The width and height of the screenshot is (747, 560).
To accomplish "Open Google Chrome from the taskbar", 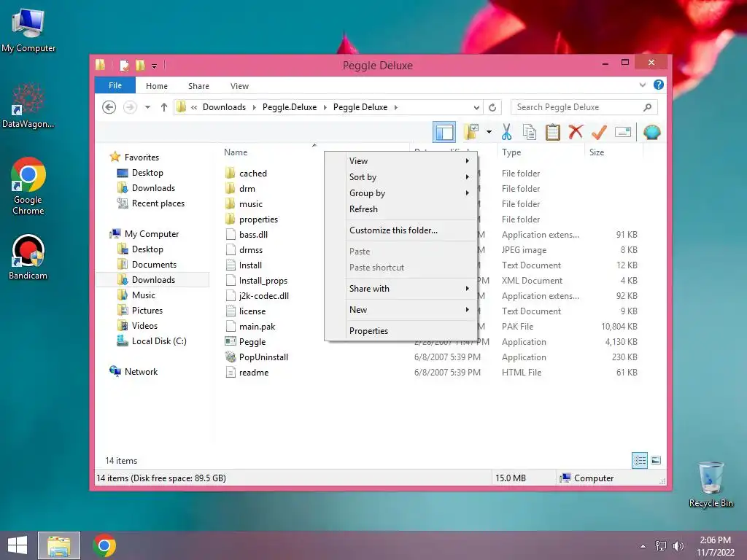I will coord(104,545).
